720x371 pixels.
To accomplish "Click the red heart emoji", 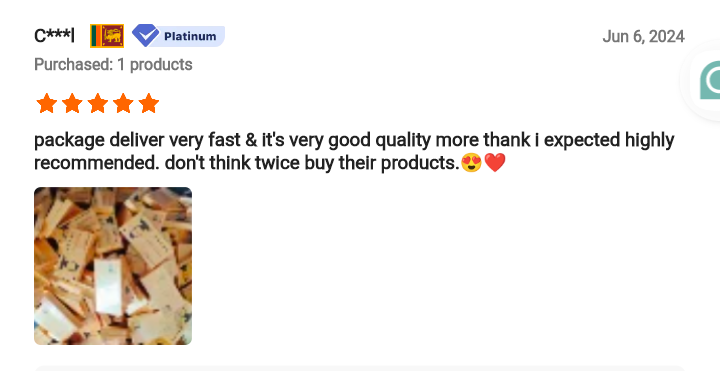I will (495, 163).
